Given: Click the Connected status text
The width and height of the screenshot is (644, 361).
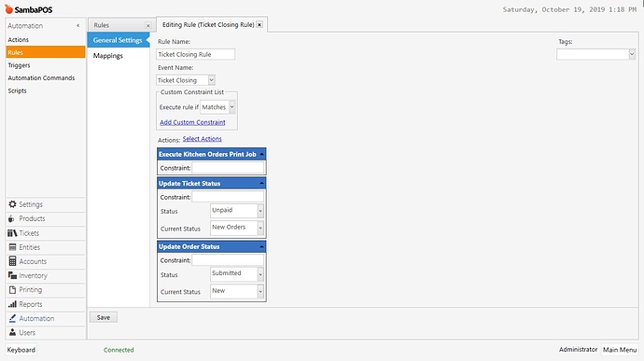Looking at the screenshot, I should (119, 350).
